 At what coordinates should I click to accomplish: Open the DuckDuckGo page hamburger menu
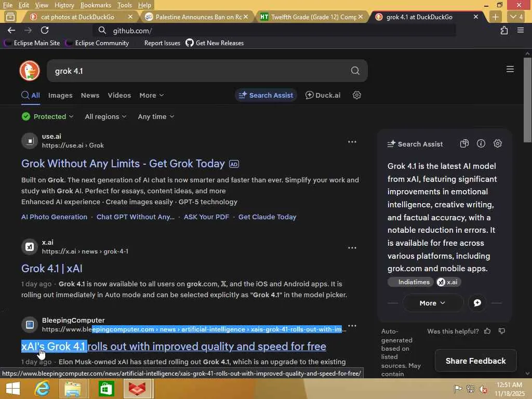[510, 69]
